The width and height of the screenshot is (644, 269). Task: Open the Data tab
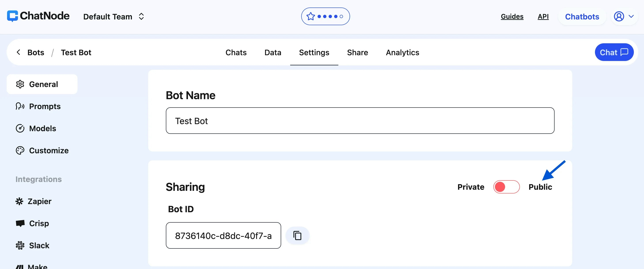(273, 52)
